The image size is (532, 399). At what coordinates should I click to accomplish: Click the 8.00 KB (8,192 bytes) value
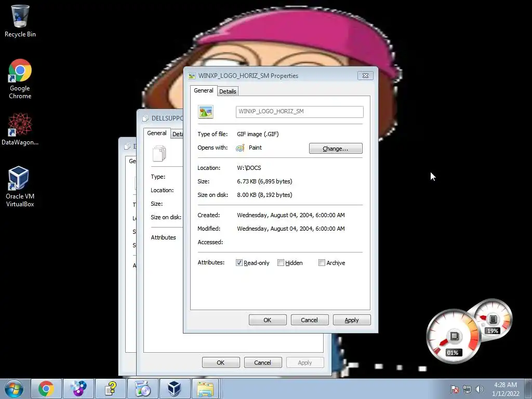pyautogui.click(x=264, y=195)
